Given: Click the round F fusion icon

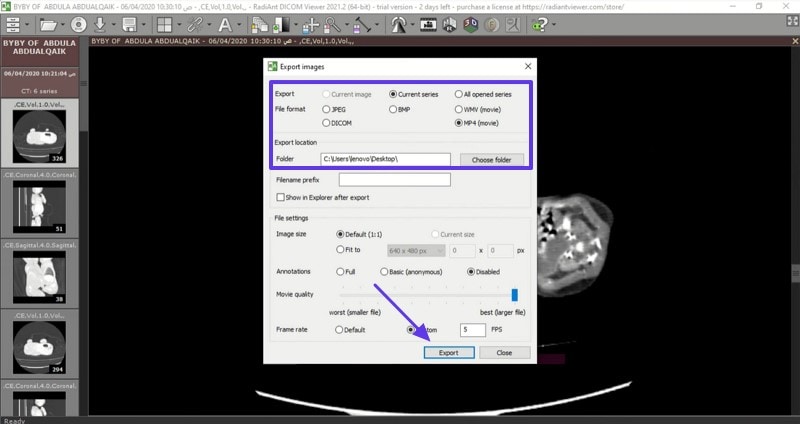Looking at the screenshot, I should pos(492,24).
